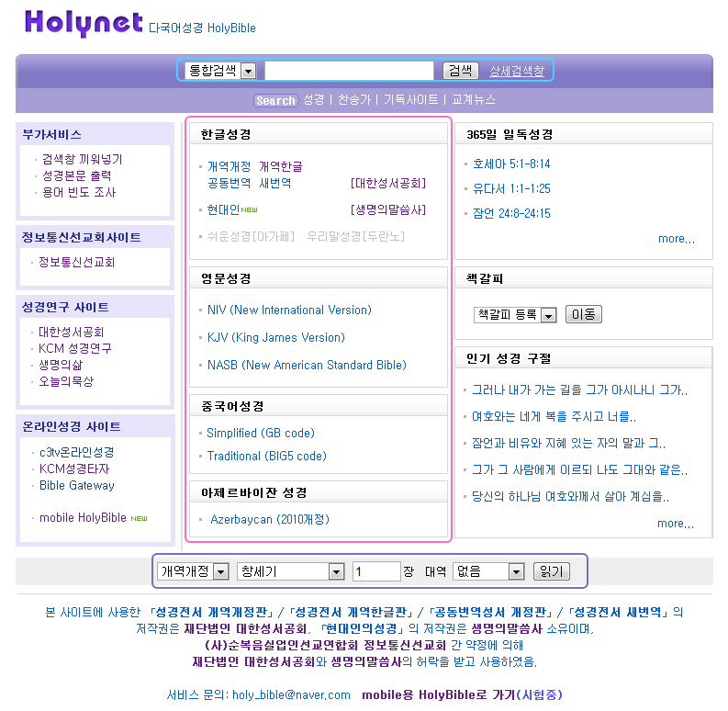Viewport: 728px width, 711px height.
Task: Open the 용어 빈도 조사 link
Action: 79,192
